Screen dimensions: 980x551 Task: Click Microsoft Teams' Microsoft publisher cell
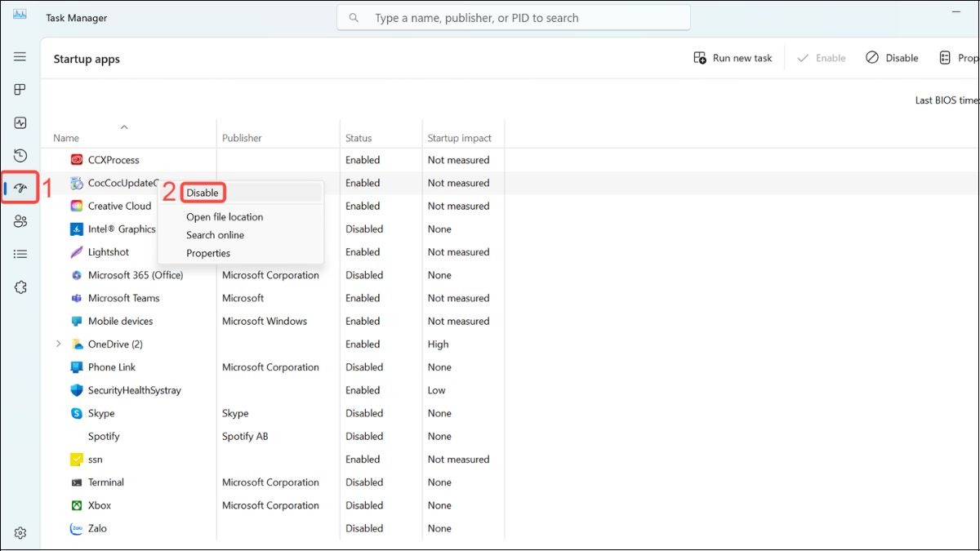243,298
